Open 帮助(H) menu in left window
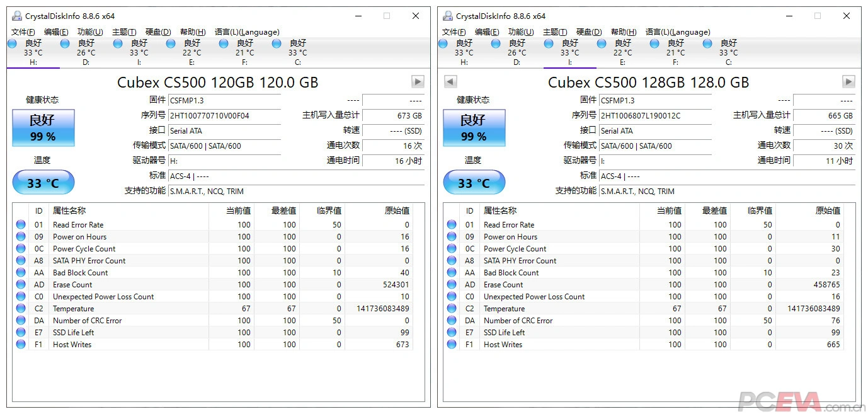Screen dimensions: 868x414 [x=193, y=32]
